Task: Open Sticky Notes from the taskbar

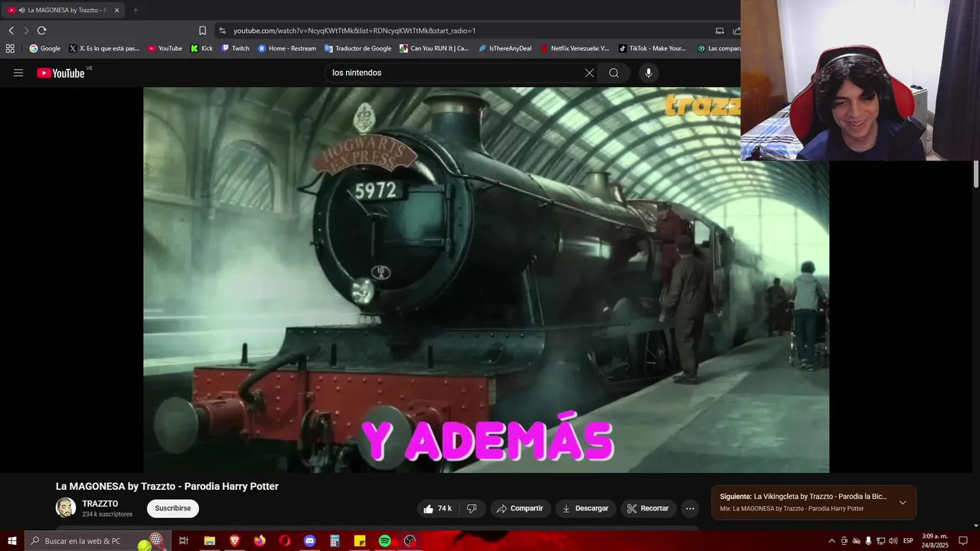Action: point(360,541)
